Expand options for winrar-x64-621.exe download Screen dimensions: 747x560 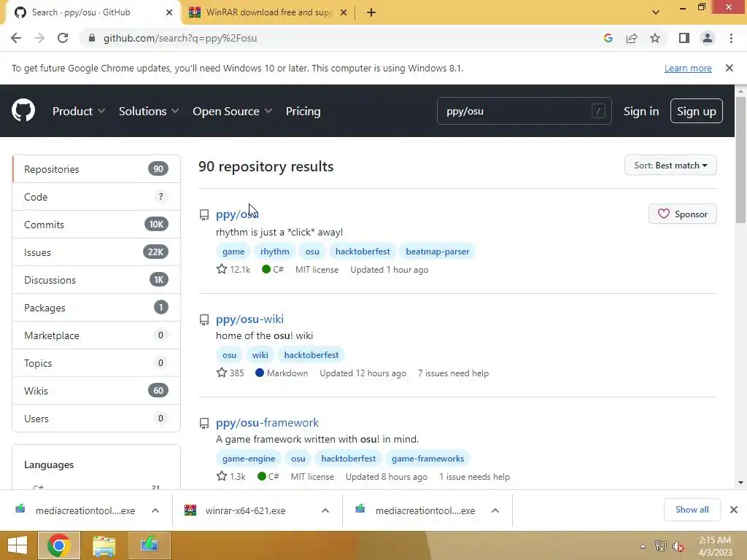coord(325,510)
